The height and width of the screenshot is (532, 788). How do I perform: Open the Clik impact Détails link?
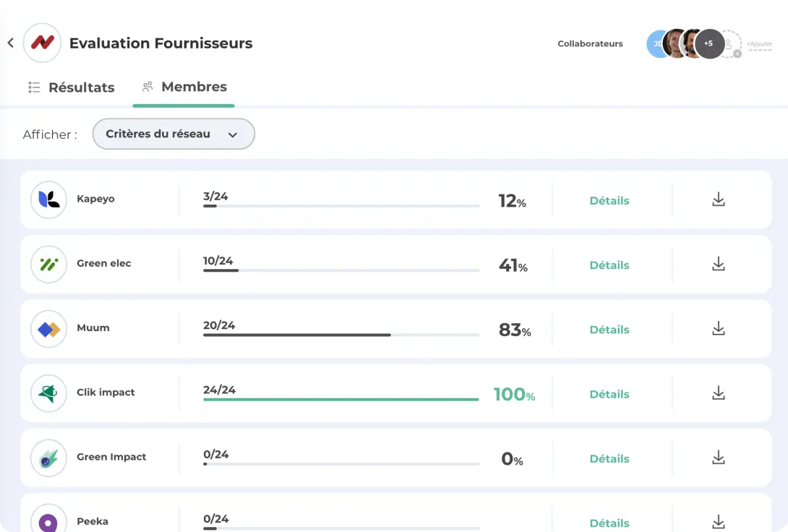[x=609, y=394]
